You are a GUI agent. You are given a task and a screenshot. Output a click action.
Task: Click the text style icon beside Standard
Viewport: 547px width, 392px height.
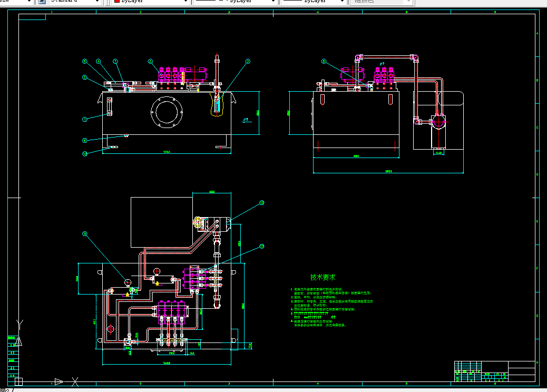[x=42, y=2]
